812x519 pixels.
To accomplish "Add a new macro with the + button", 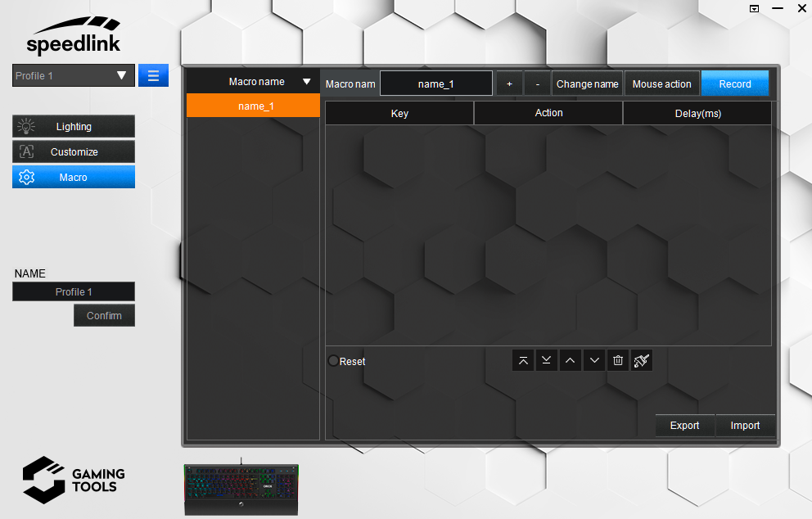I will [x=509, y=84].
